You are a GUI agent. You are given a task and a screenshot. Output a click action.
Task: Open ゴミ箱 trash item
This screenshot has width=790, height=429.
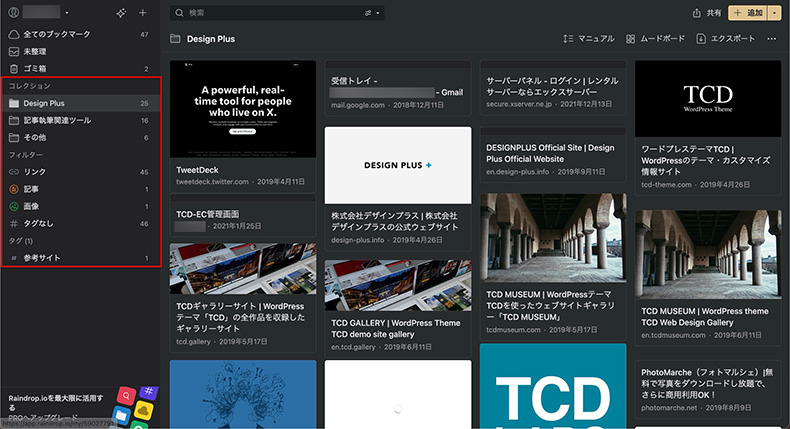[81, 69]
